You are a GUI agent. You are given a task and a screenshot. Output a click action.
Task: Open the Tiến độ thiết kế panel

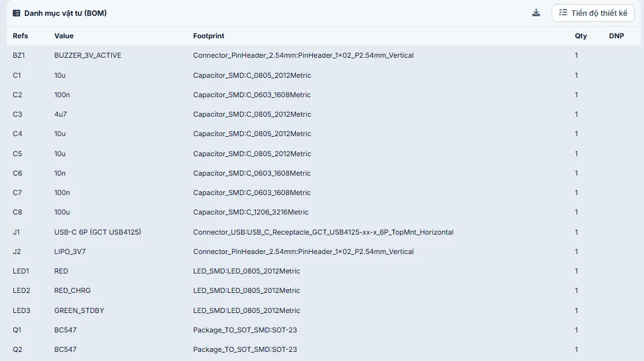(593, 13)
